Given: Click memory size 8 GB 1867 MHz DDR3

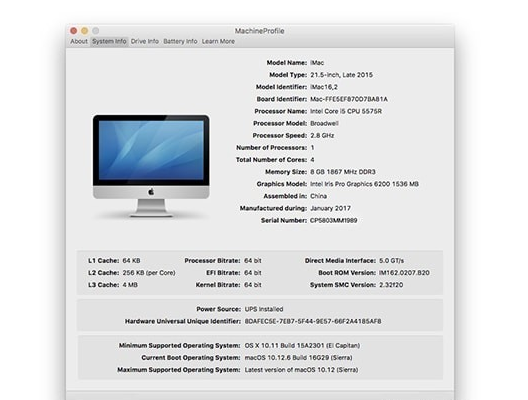Looking at the screenshot, I should tap(343, 172).
